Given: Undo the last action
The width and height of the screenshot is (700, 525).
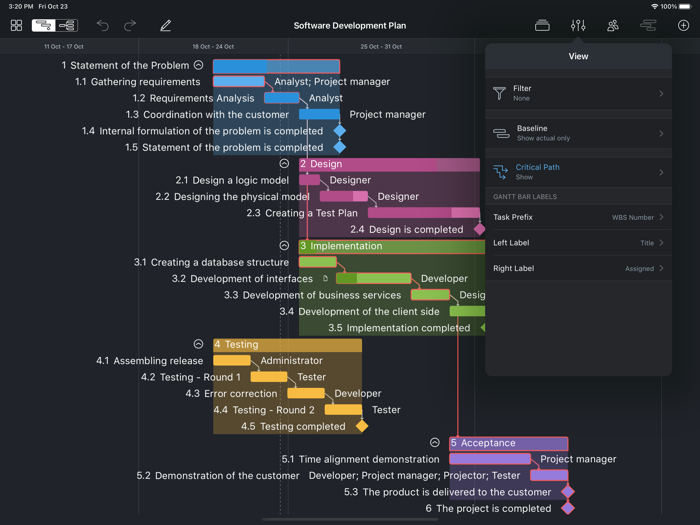Looking at the screenshot, I should pyautogui.click(x=102, y=25).
